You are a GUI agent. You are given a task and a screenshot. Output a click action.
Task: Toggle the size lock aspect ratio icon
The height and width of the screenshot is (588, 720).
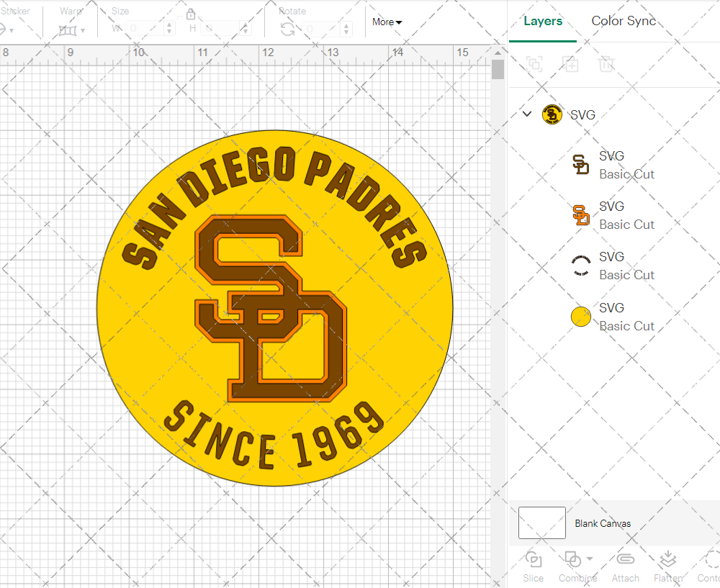pos(191,14)
